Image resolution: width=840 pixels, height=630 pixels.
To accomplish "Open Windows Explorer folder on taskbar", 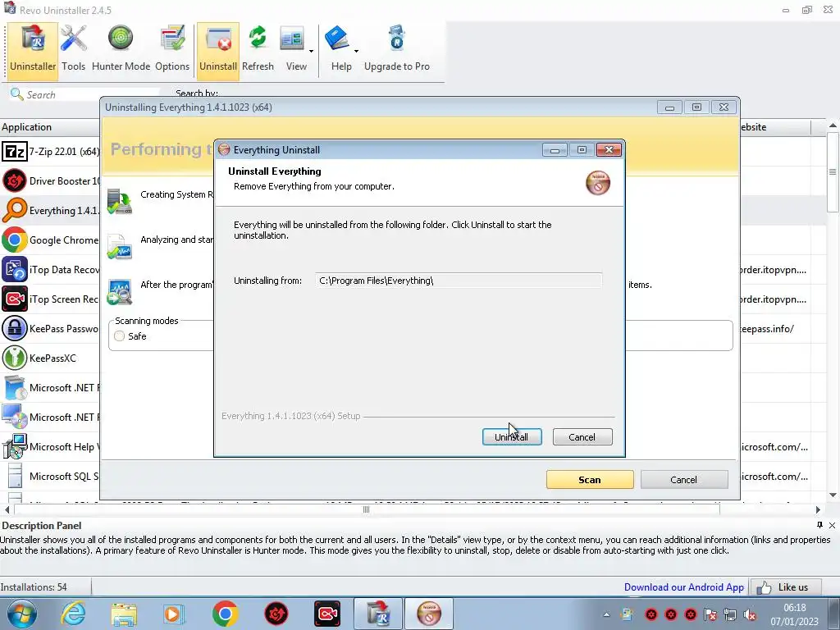I will click(x=124, y=614).
